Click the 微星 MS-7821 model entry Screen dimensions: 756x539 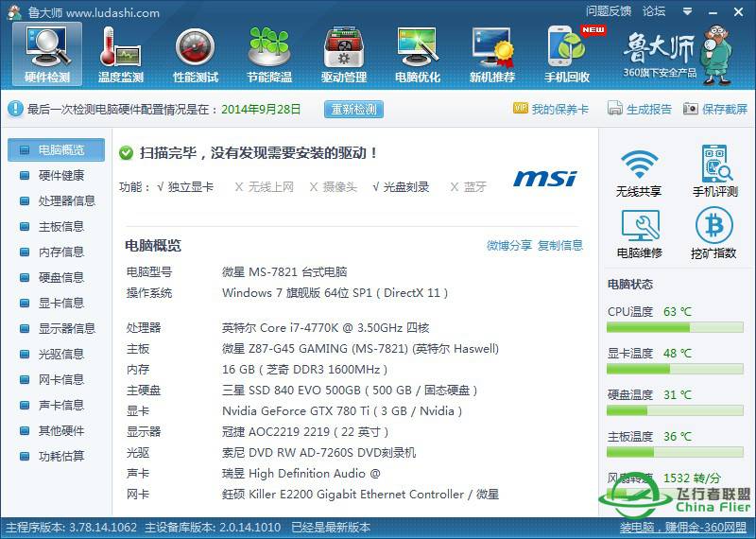pos(284,272)
